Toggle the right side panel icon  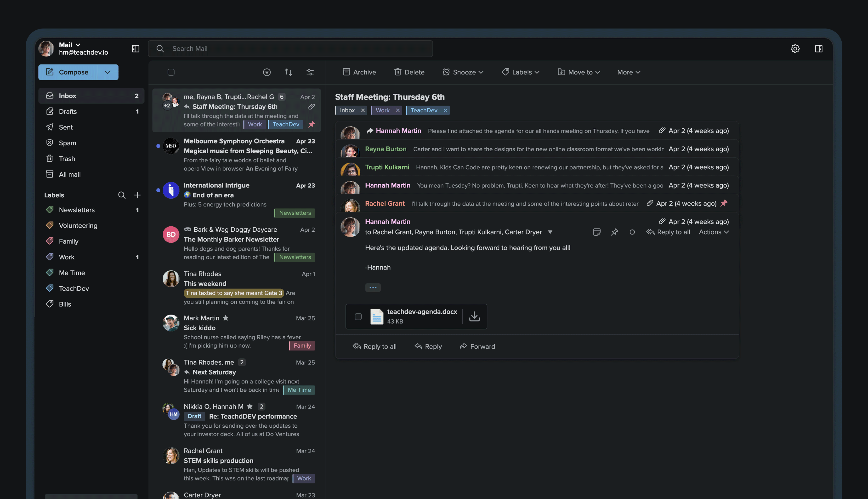coord(819,49)
